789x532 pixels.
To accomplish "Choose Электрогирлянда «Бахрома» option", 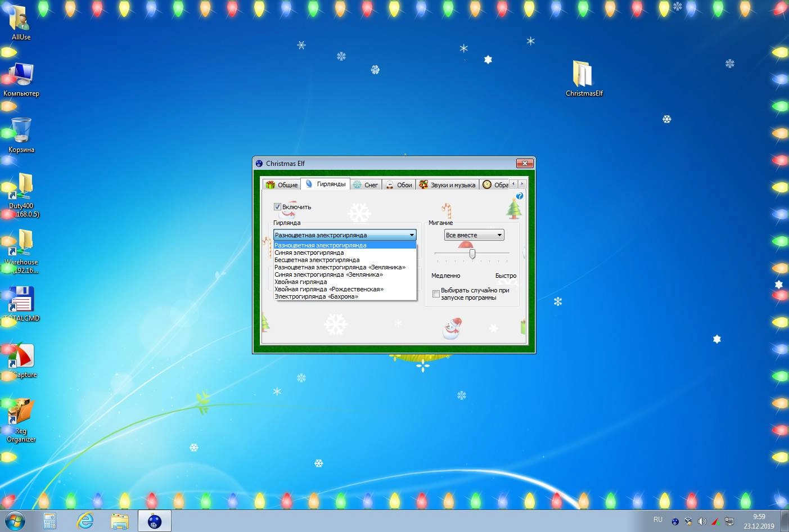I will (345, 296).
